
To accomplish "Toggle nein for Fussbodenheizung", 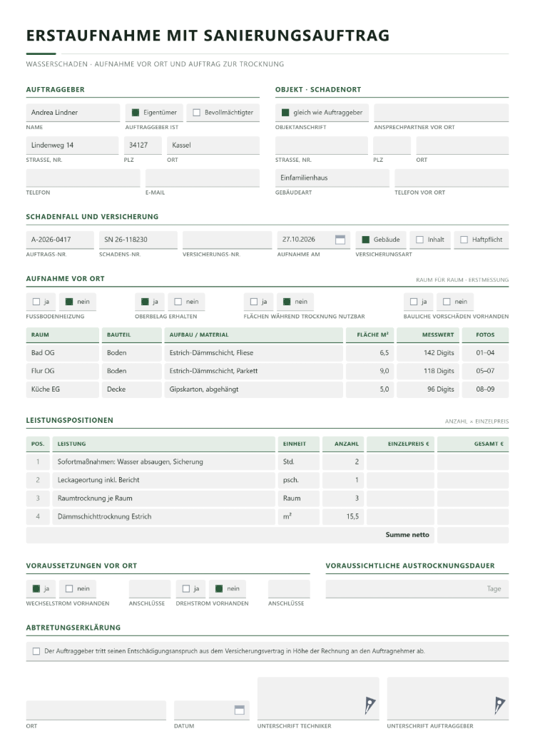I will pyautogui.click(x=69, y=302).
